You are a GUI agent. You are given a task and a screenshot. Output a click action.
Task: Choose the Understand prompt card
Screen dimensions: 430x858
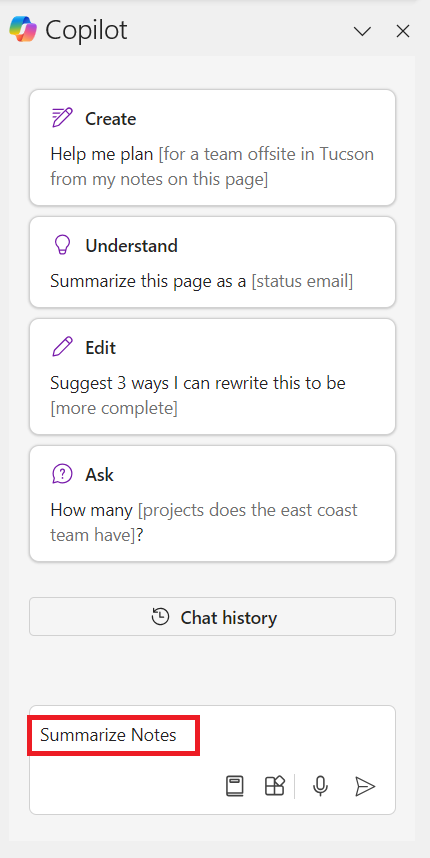pyautogui.click(x=212, y=262)
